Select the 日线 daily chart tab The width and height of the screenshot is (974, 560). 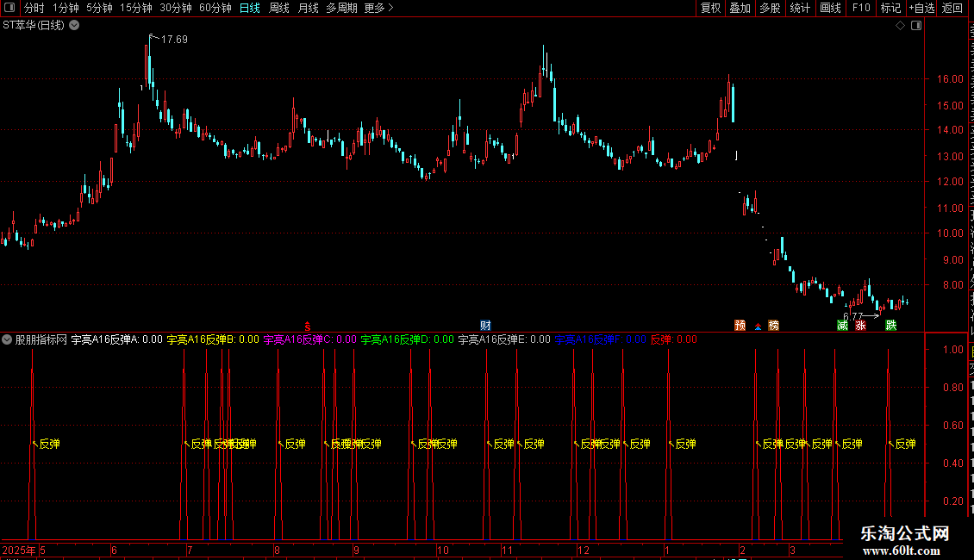point(250,8)
